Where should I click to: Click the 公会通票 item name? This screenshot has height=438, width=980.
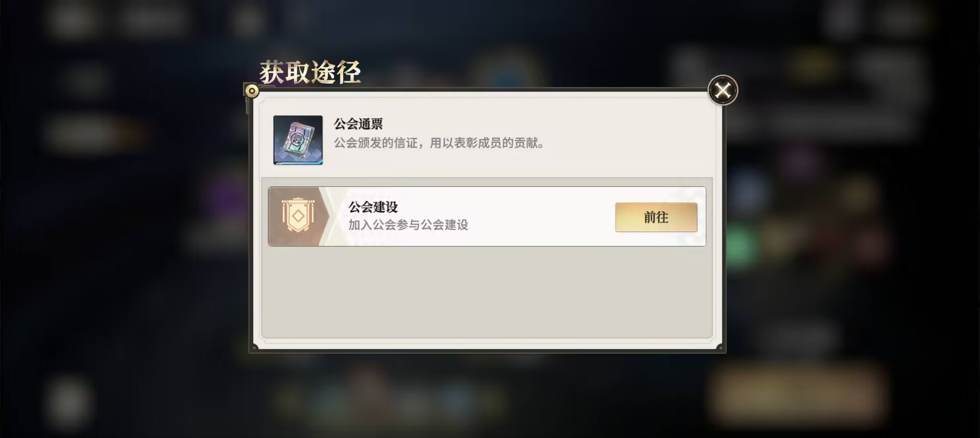click(358, 124)
